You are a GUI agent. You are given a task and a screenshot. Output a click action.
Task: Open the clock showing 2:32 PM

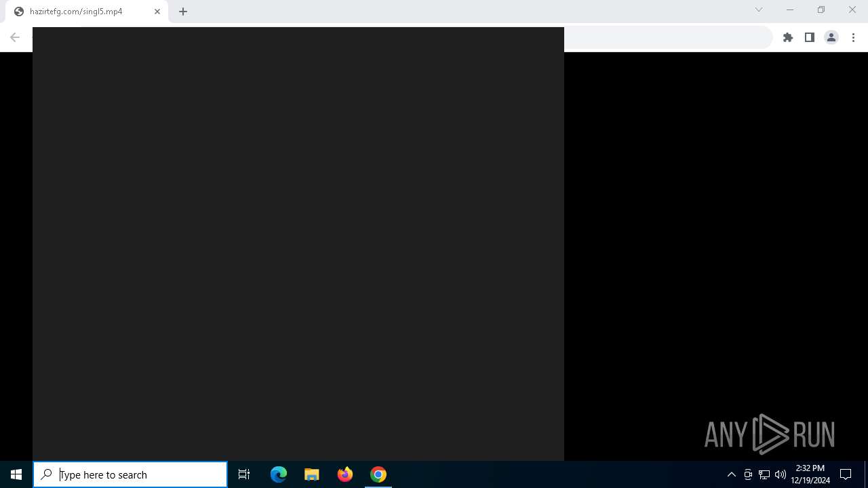810,474
